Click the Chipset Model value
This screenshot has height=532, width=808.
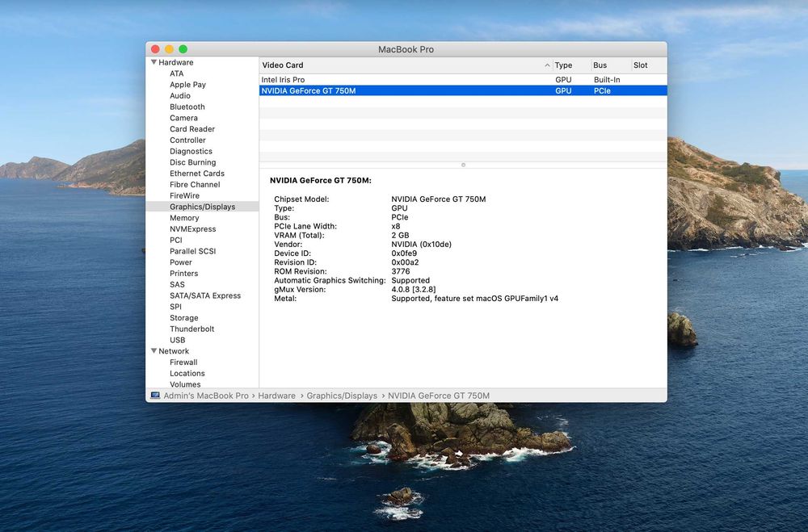439,199
